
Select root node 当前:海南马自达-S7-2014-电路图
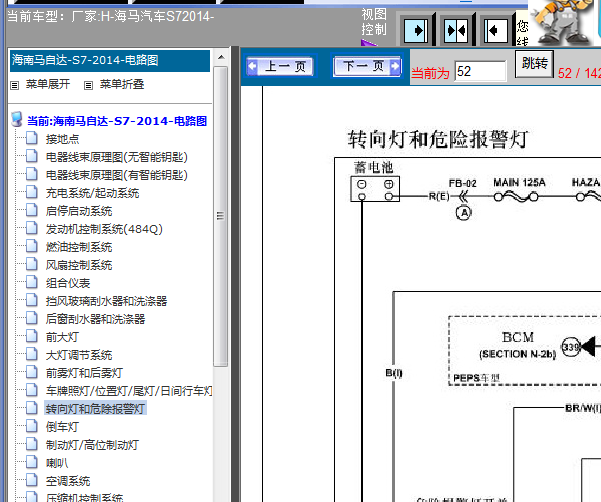click(117, 121)
